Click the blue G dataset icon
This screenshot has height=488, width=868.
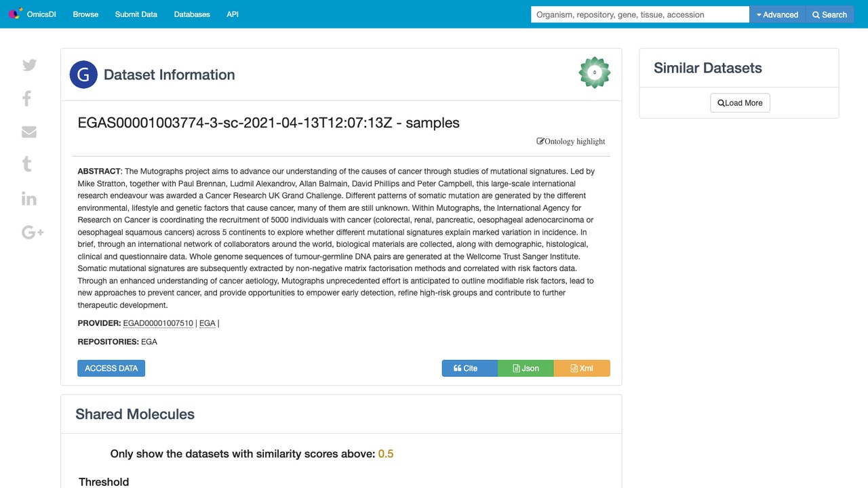83,75
